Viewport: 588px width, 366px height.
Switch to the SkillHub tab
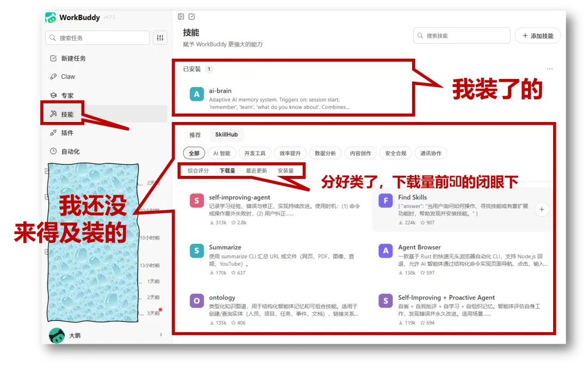point(226,134)
